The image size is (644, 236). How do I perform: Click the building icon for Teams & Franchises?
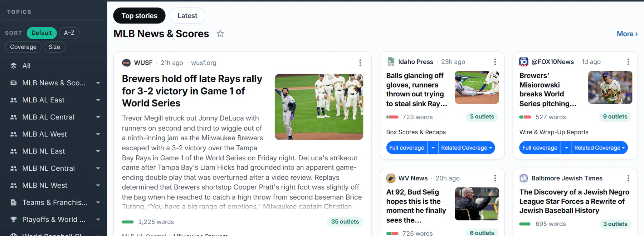coord(14,202)
